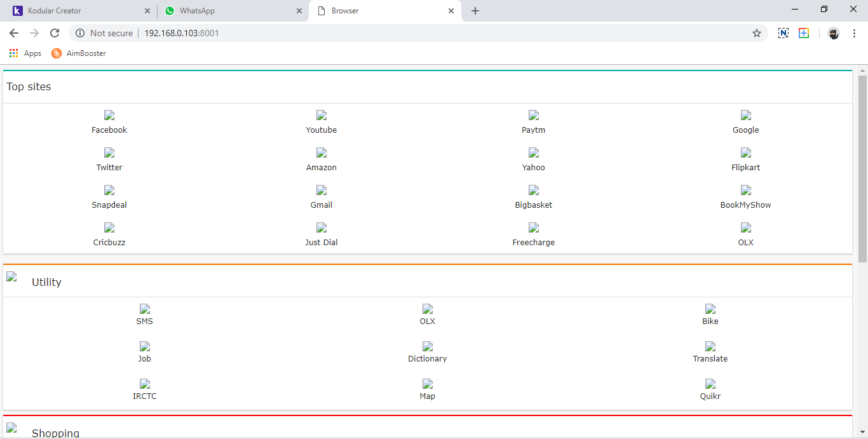Click the address bar URL field
Image resolution: width=868 pixels, height=439 pixels.
pos(419,33)
